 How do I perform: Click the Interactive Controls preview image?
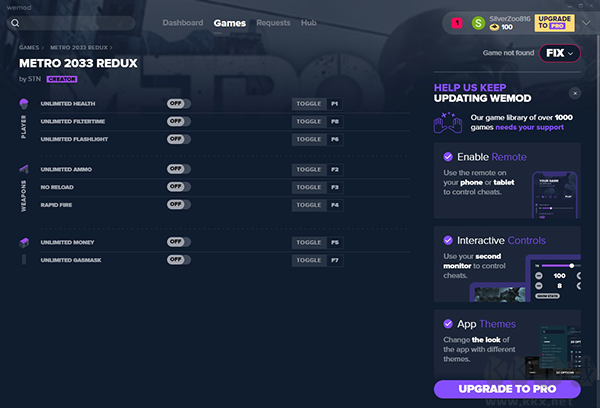525,278
